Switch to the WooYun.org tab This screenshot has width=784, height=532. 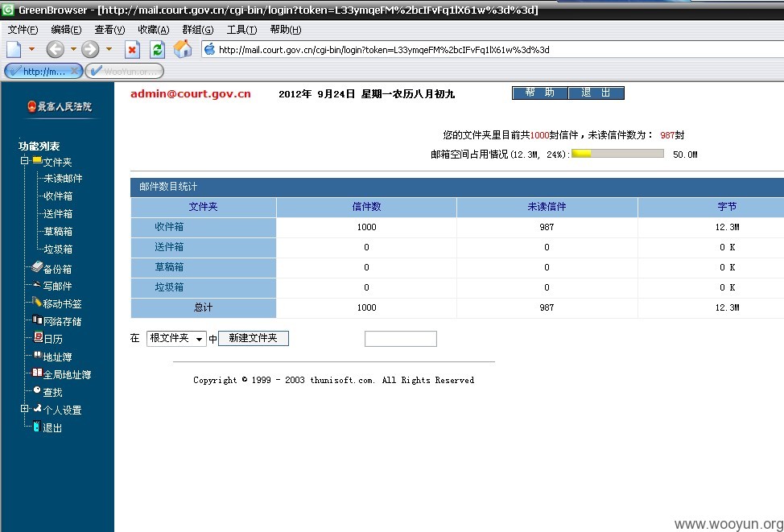[x=125, y=71]
